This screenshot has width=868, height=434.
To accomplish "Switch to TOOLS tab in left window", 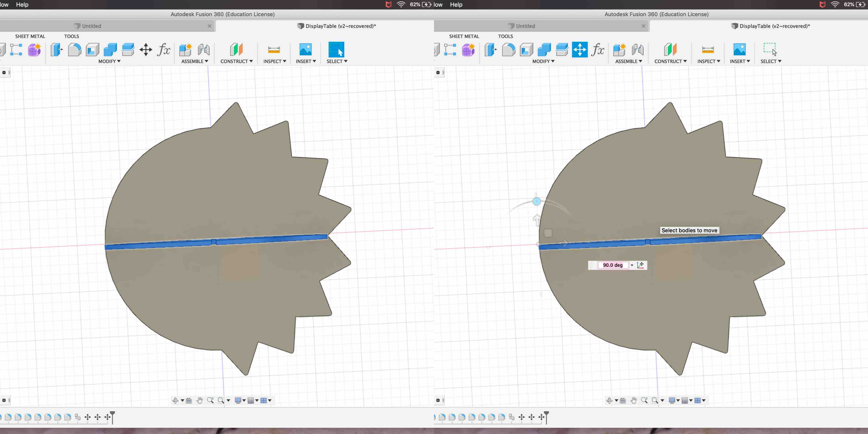I will (x=72, y=36).
